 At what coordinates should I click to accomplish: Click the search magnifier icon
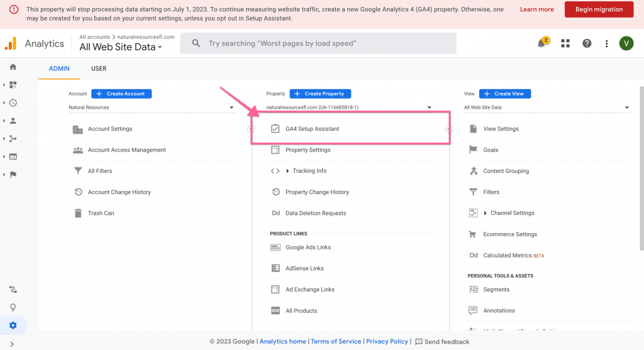[196, 43]
